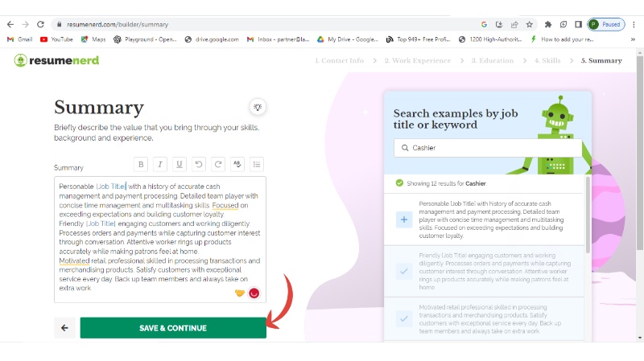Open the Gmail bookmark

[20, 39]
